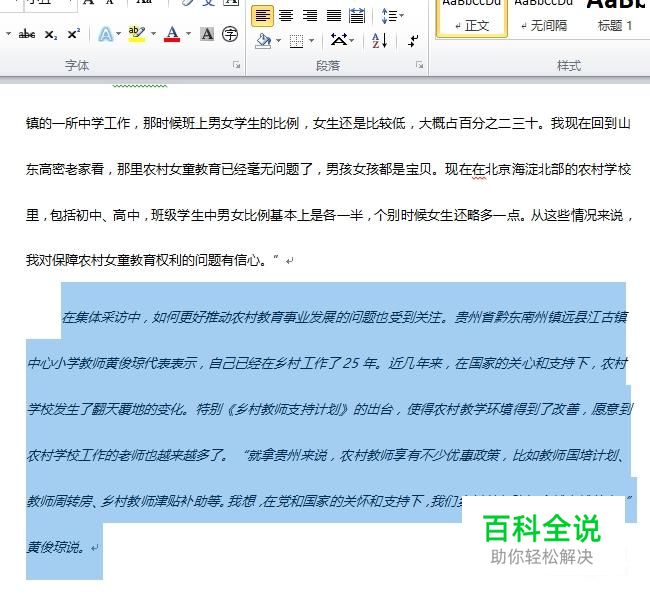
Task: Click the selected text 黄俊琼说
Action: [x=55, y=547]
